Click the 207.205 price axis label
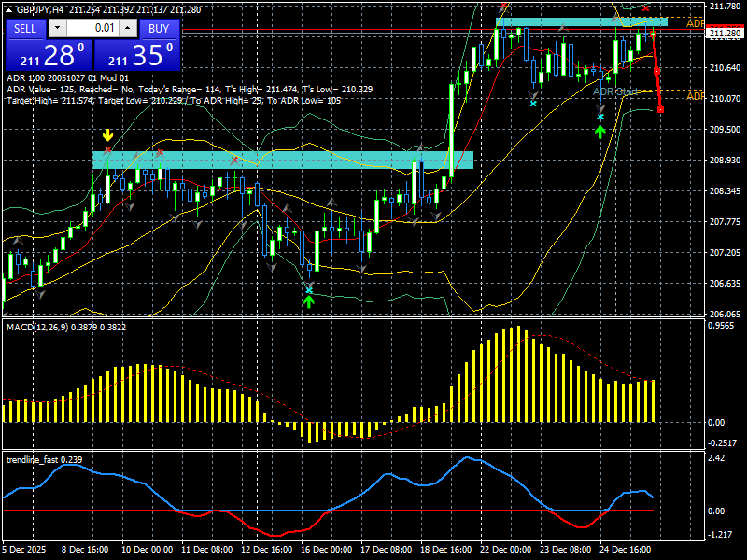Viewport: 747px width, 560px height. pyautogui.click(x=726, y=252)
